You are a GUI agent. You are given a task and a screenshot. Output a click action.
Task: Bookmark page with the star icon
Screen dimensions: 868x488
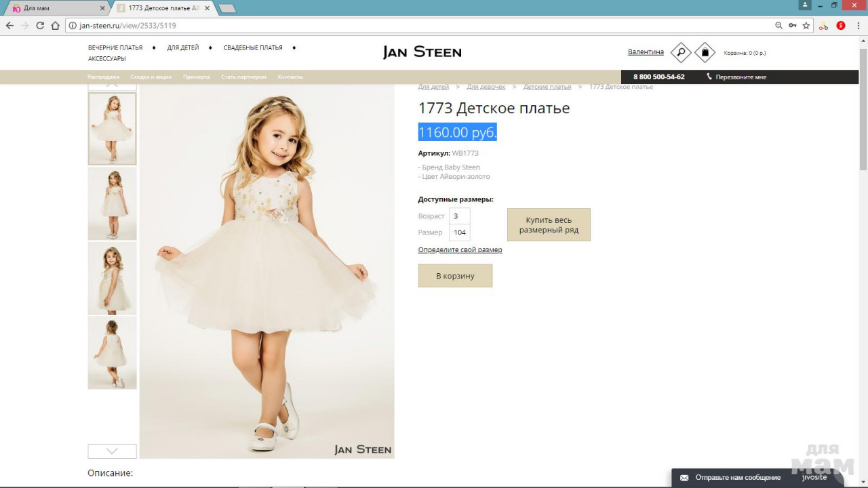tap(806, 26)
